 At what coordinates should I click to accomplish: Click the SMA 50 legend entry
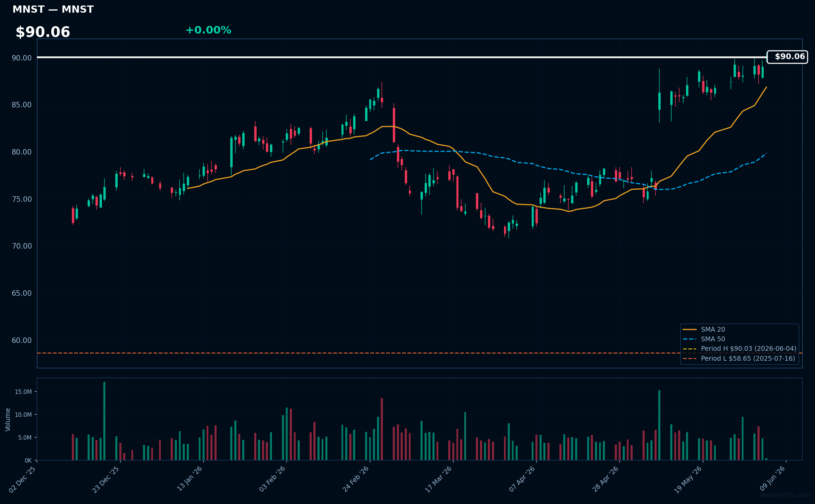(713, 339)
